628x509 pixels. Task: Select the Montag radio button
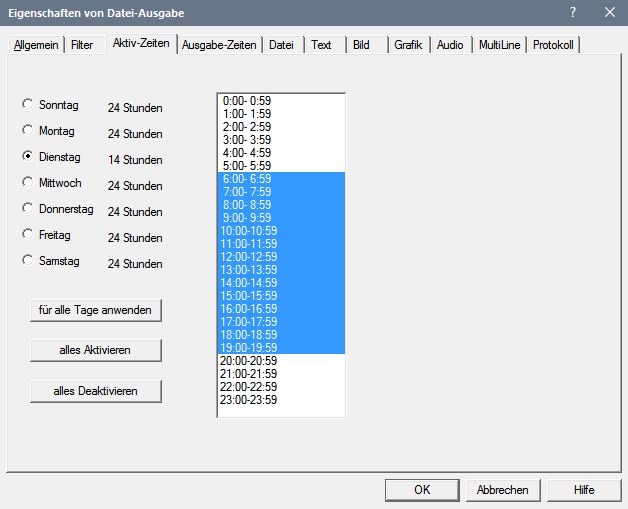point(28,130)
